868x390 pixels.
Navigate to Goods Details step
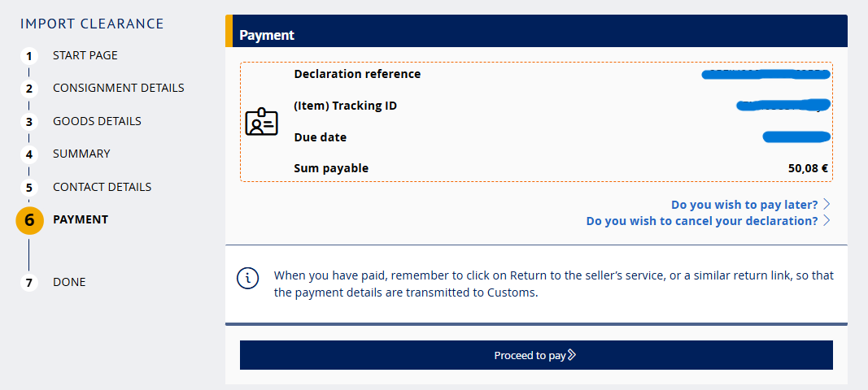click(x=97, y=121)
